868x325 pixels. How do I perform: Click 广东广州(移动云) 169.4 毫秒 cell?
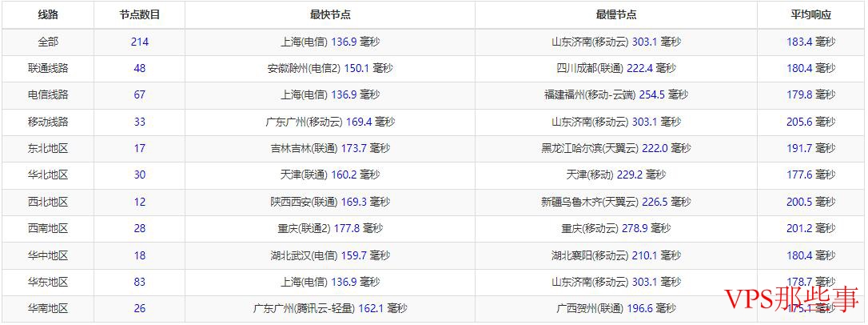(330, 122)
